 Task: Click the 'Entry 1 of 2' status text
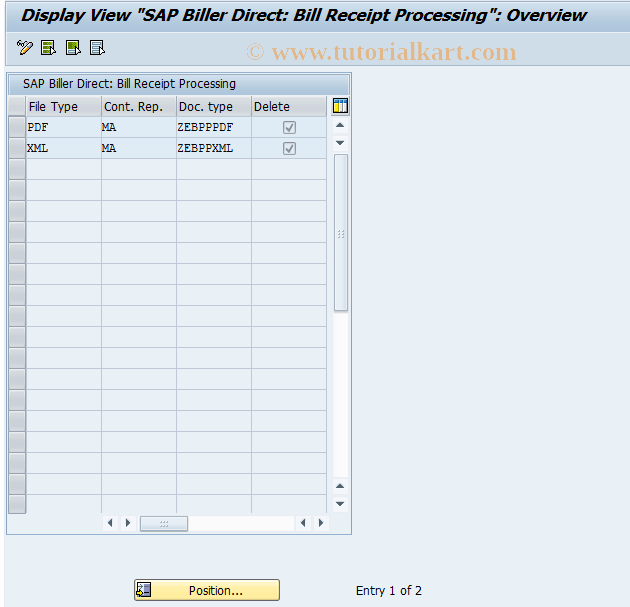point(389,591)
